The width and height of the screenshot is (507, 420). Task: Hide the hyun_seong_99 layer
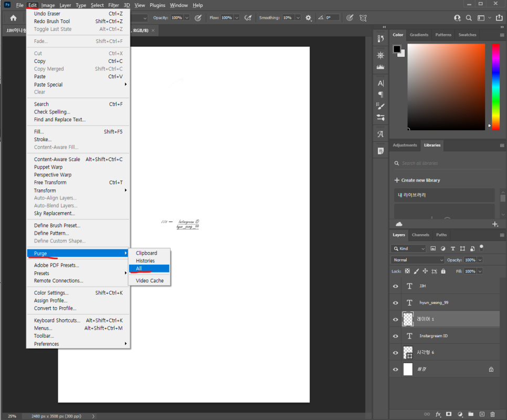(395, 303)
